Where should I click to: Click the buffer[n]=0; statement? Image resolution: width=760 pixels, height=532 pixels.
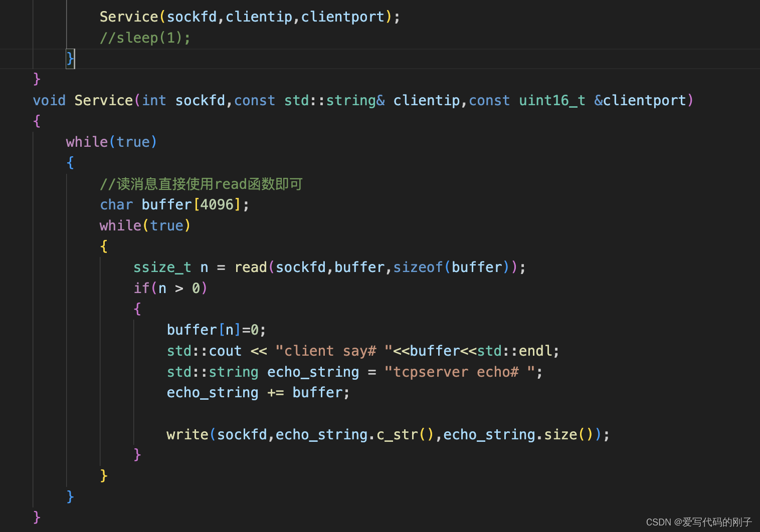click(216, 330)
